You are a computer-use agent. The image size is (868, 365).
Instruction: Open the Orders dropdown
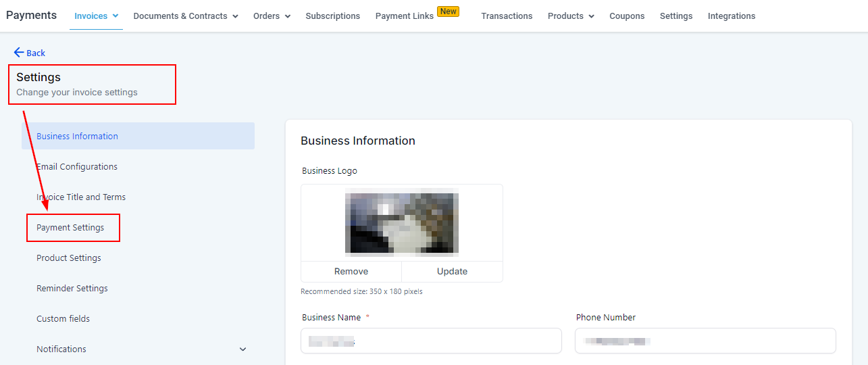272,16
